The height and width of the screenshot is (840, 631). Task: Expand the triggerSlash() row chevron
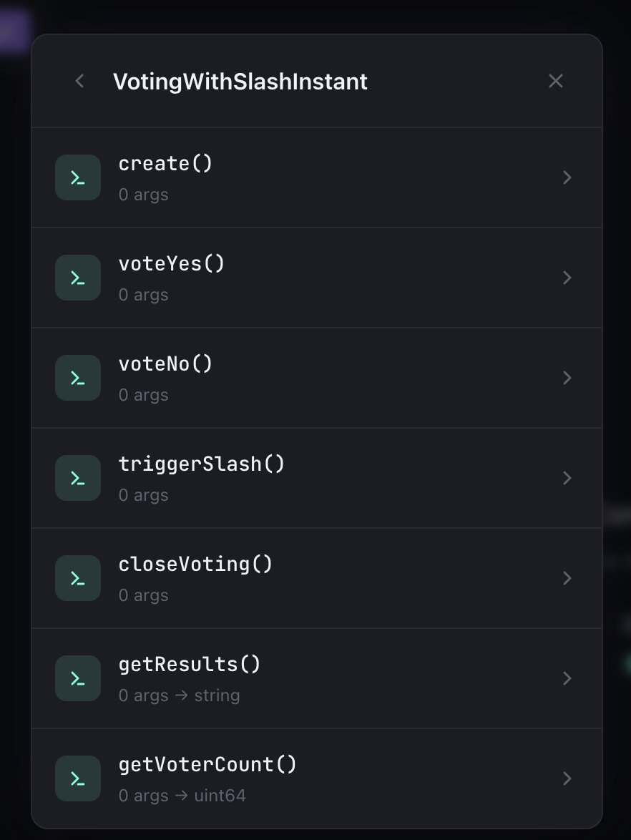click(x=567, y=478)
